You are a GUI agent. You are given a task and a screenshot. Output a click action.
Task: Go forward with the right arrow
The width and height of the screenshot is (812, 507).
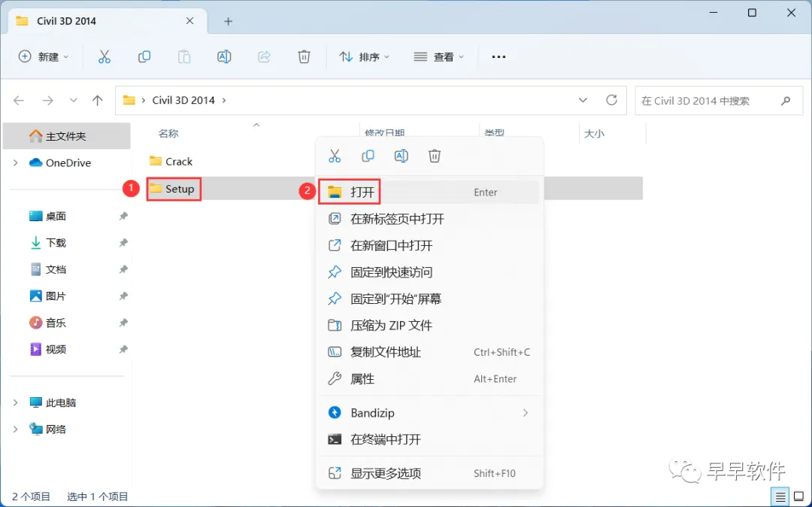(47, 101)
